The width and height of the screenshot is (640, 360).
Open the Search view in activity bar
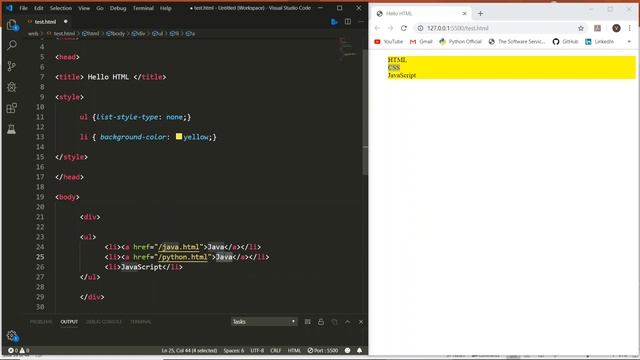(12, 45)
